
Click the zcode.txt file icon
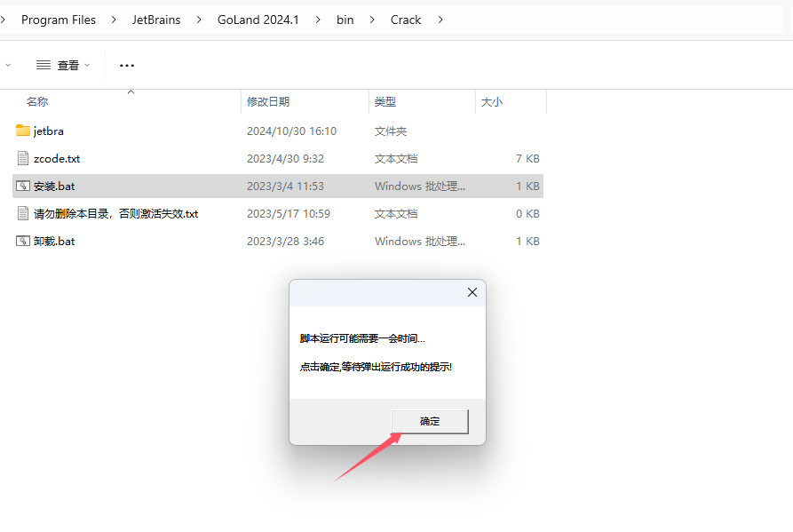coord(23,158)
